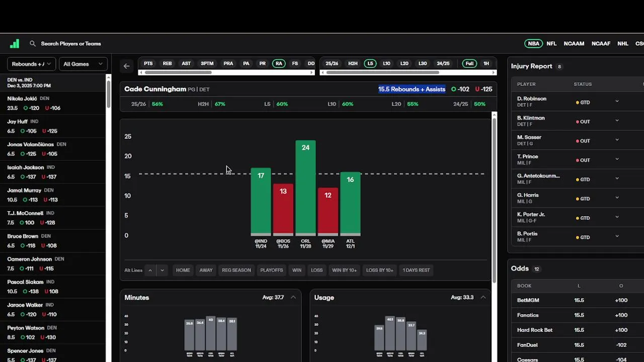Apply the WIN BY 10+ filter
644x362 pixels.
click(345, 270)
